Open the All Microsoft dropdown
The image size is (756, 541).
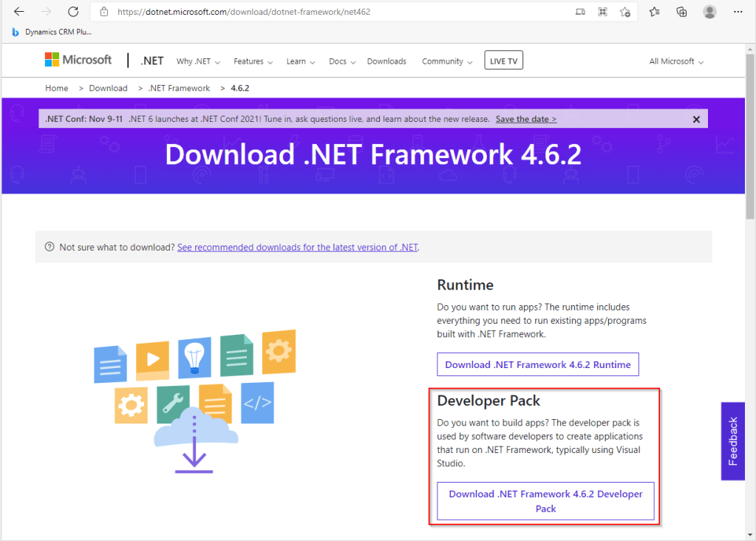pyautogui.click(x=676, y=61)
